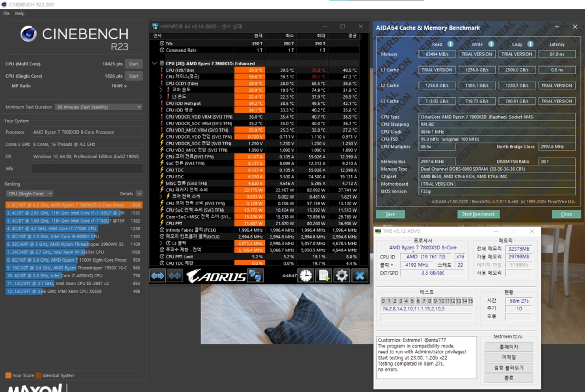Click HWiNFO window title bar icon
Viewport: 585px width, 392px height.
[x=155, y=26]
